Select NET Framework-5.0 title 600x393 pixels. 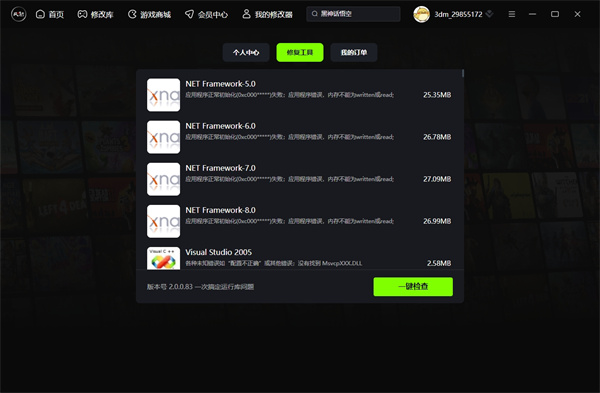click(x=220, y=84)
